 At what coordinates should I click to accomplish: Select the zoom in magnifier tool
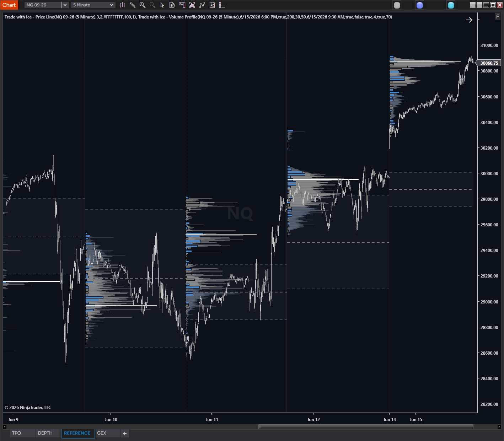pos(143,5)
